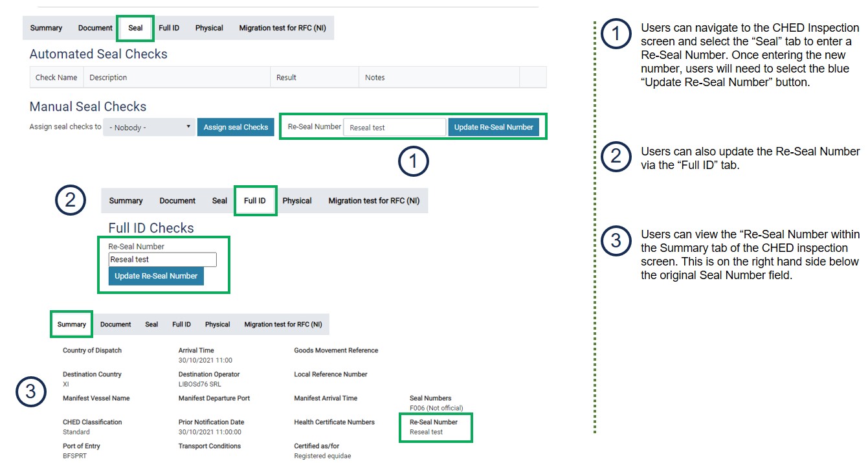This screenshot has height=463, width=868.
Task: Click circle 2 beside the Full ID instruction text
Action: point(616,157)
